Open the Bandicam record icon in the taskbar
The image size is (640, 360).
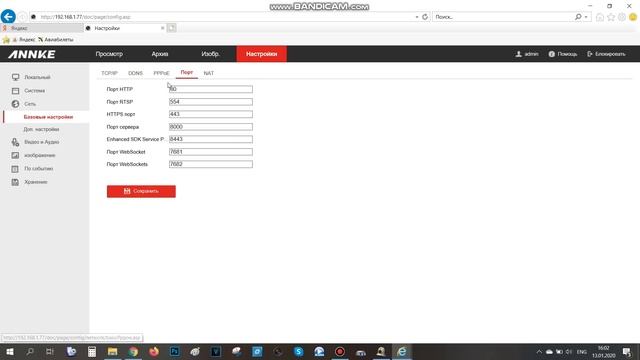click(340, 351)
